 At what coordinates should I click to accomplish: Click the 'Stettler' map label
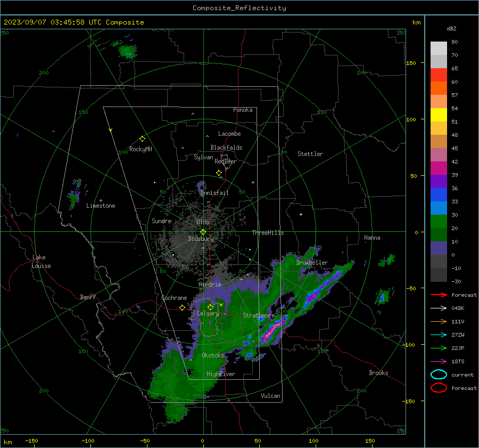pos(310,154)
